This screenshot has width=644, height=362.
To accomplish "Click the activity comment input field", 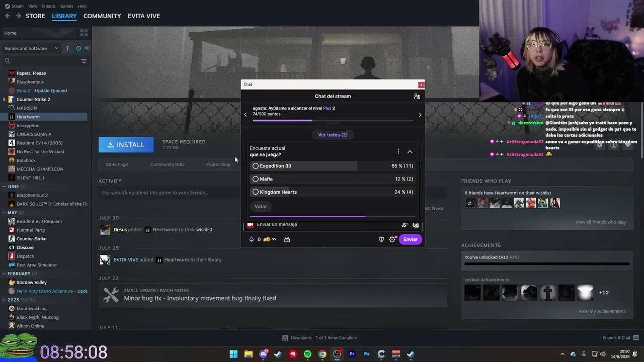I will point(273,193).
